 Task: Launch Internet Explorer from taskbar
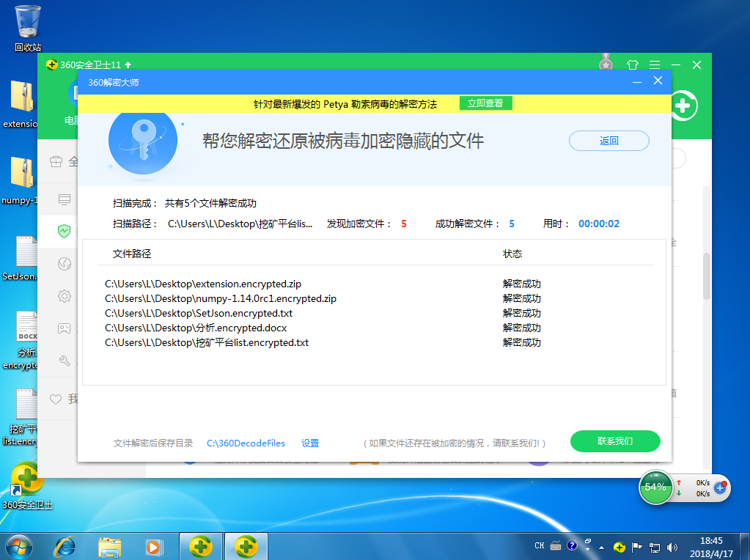tap(65, 547)
